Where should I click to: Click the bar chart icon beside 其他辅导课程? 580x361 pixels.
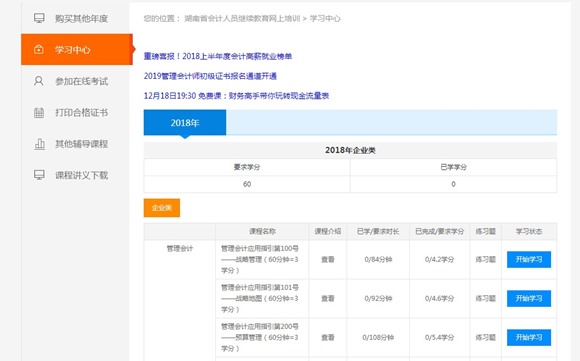(x=39, y=144)
